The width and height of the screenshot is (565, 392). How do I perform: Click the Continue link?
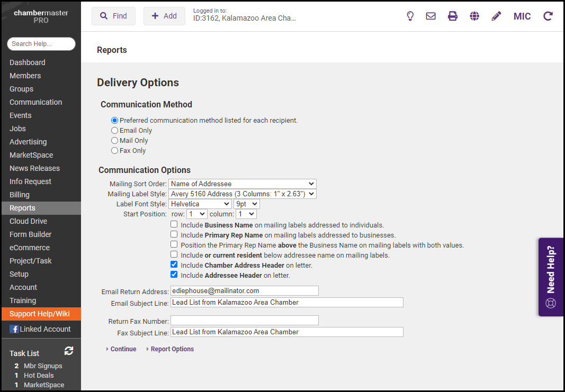pyautogui.click(x=123, y=349)
